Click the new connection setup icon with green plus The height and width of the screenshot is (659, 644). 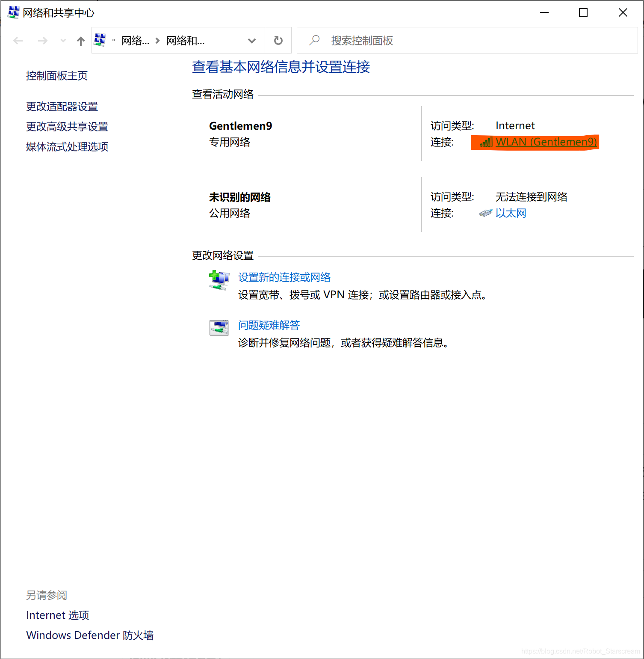point(219,280)
